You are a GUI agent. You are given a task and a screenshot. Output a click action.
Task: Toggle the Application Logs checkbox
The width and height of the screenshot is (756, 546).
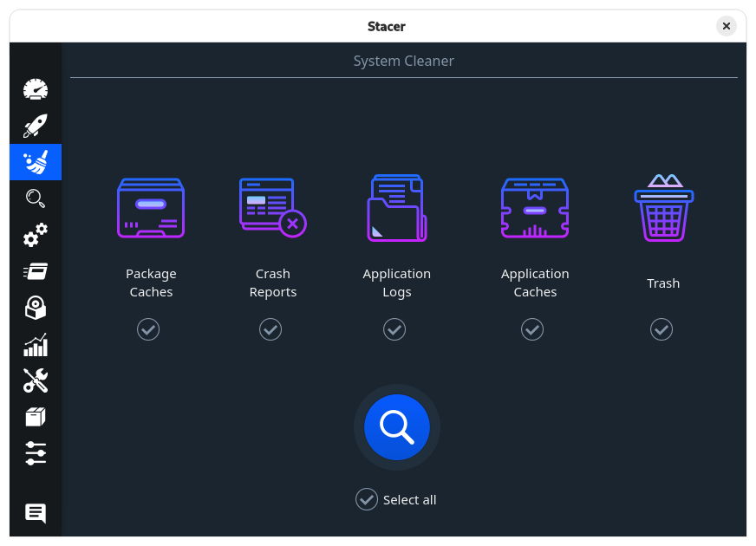click(x=394, y=329)
